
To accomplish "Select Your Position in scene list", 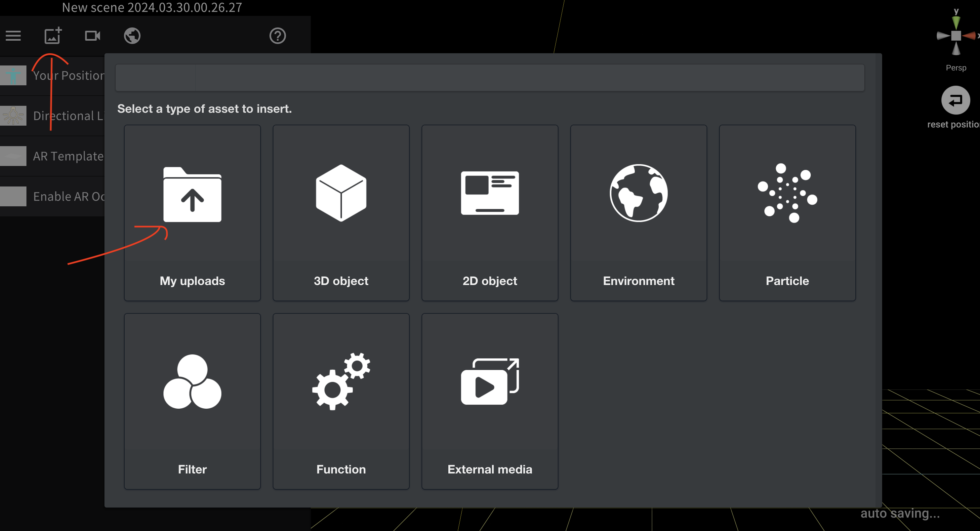I will coord(57,75).
